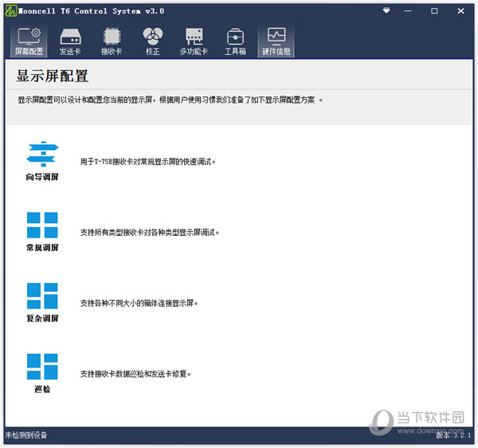Image resolution: width=478 pixels, height=448 pixels.
Task: Click the Mooncell green app logo
Action: pyautogui.click(x=11, y=11)
